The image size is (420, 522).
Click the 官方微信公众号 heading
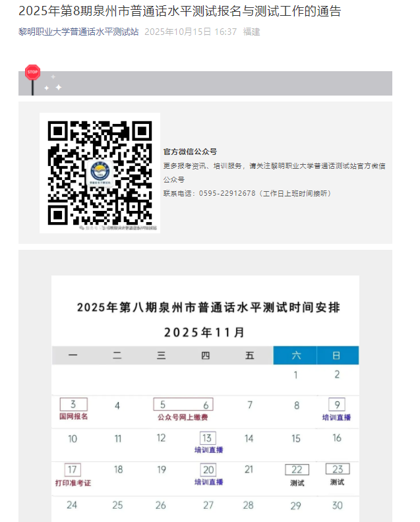click(x=190, y=152)
